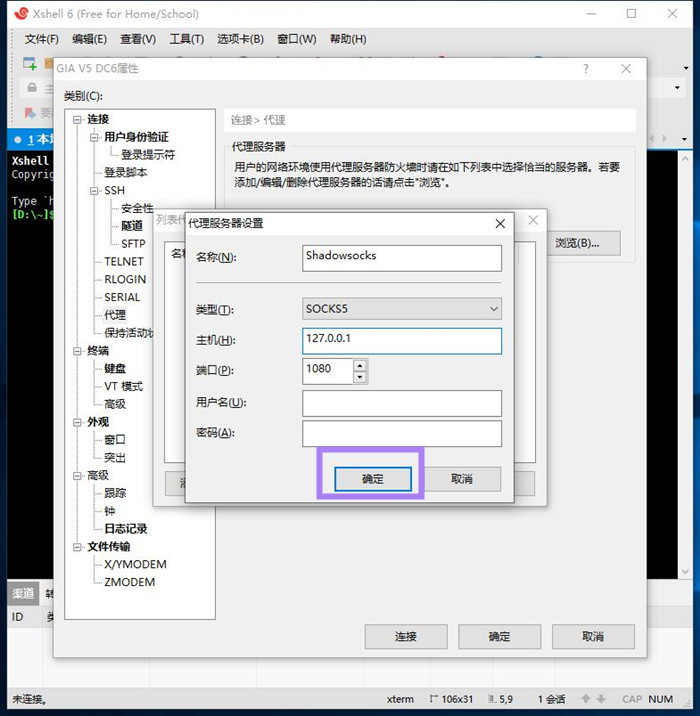Close the proxy list dialog behind
Viewport: 700px width, 716px height.
[533, 220]
